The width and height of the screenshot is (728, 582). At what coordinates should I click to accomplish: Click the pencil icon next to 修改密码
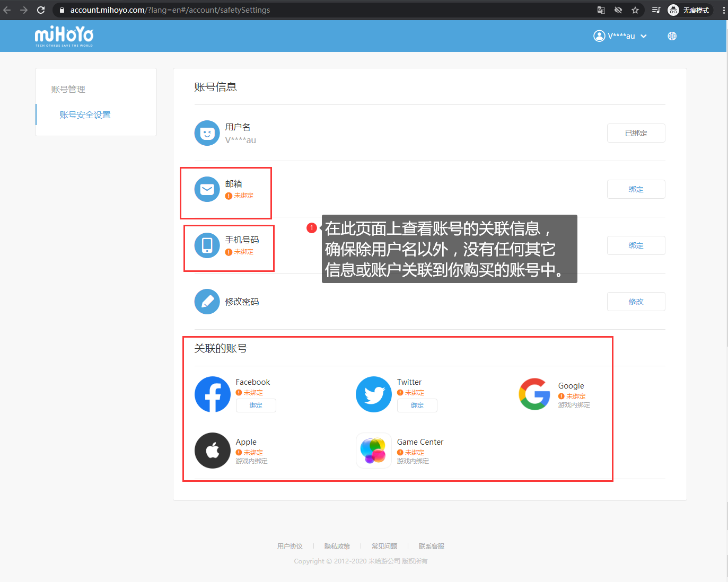click(207, 302)
